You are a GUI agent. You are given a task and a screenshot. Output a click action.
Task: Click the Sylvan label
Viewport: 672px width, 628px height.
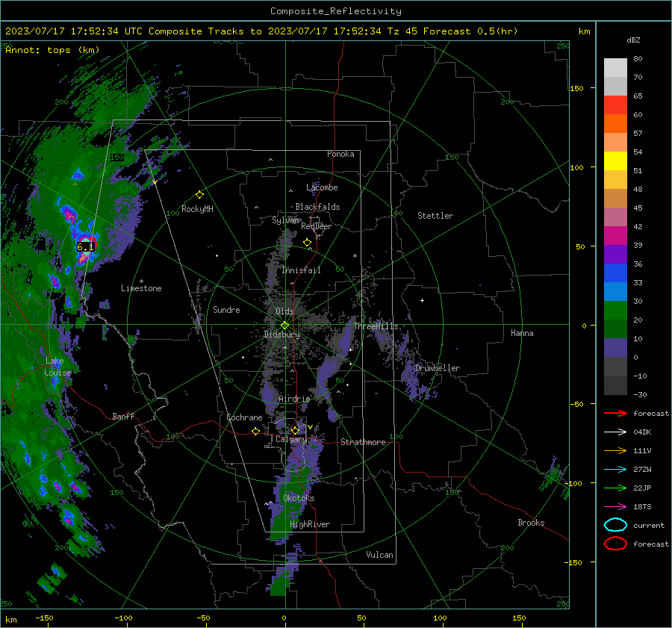point(285,220)
